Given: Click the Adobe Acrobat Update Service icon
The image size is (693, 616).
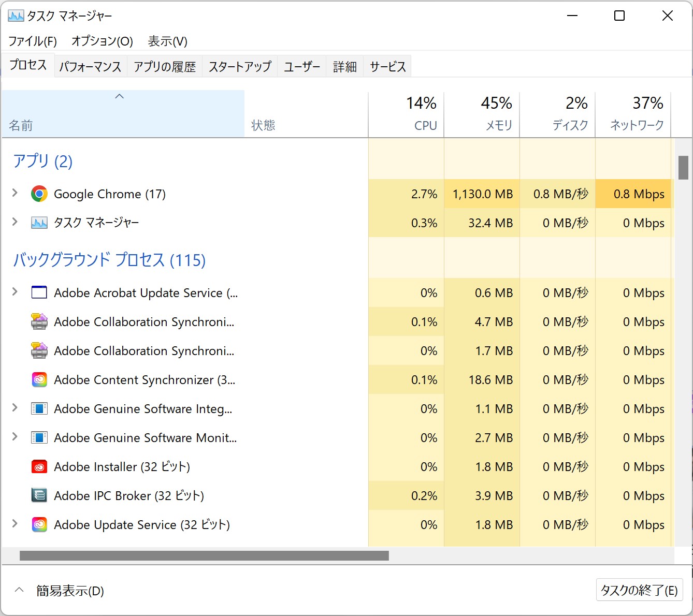Looking at the screenshot, I should (x=39, y=293).
